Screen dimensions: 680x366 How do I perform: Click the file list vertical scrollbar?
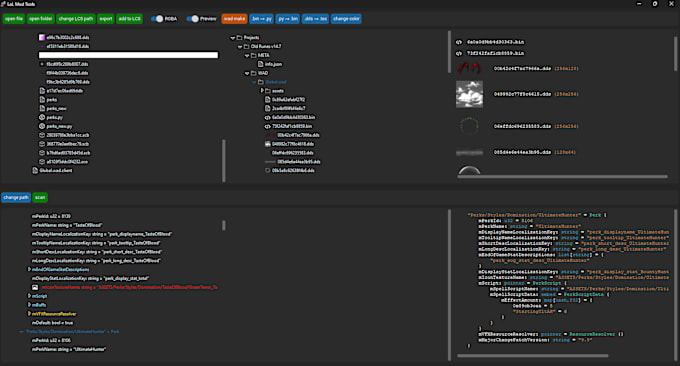[x=224, y=160]
